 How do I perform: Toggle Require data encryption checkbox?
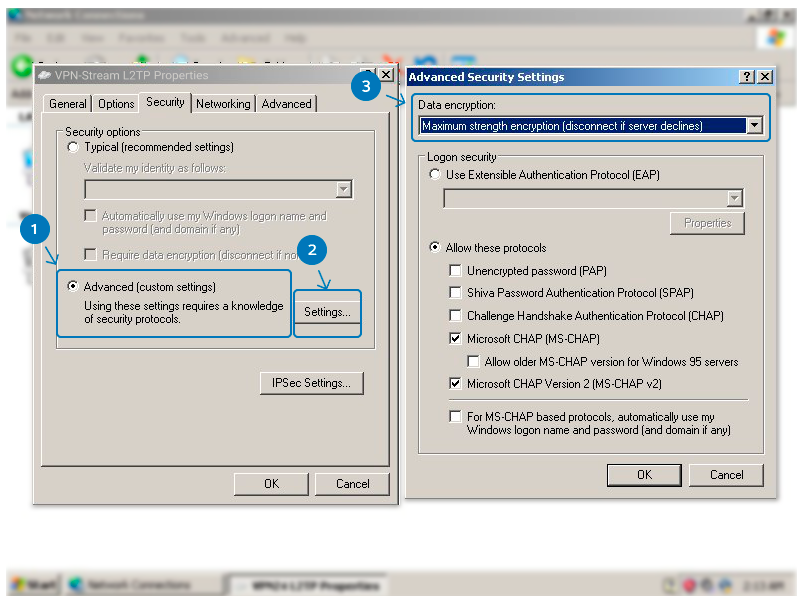pyautogui.click(x=90, y=255)
